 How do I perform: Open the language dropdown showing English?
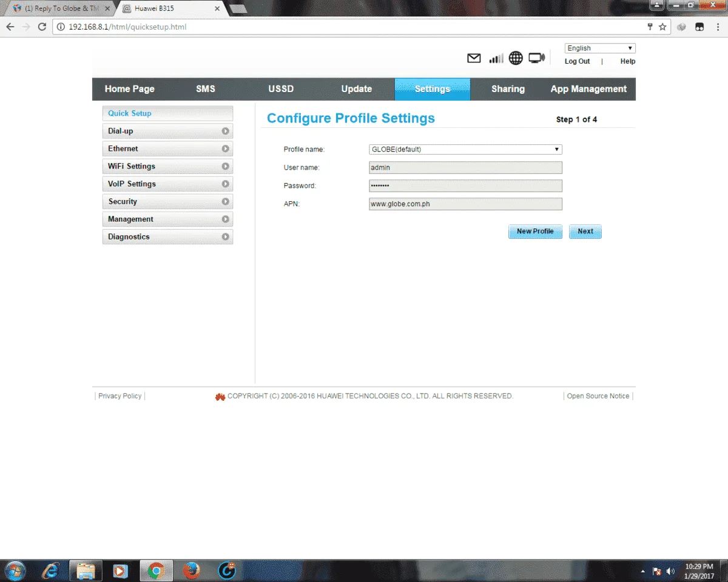click(600, 48)
